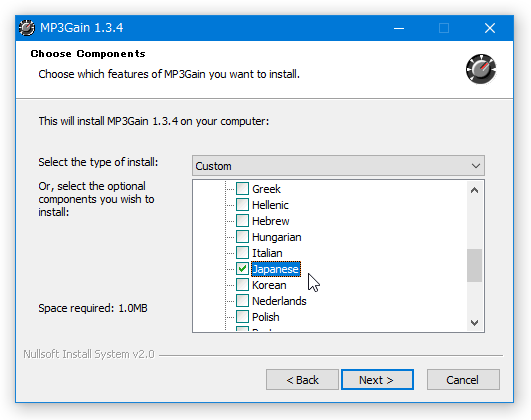Select the Hellenic label in list
531x420 pixels.
click(270, 205)
